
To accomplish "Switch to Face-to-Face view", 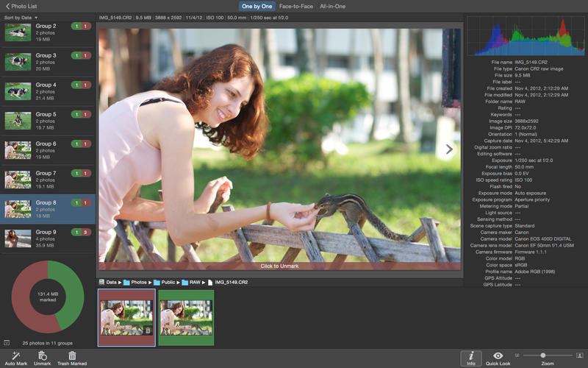I will click(x=295, y=6).
